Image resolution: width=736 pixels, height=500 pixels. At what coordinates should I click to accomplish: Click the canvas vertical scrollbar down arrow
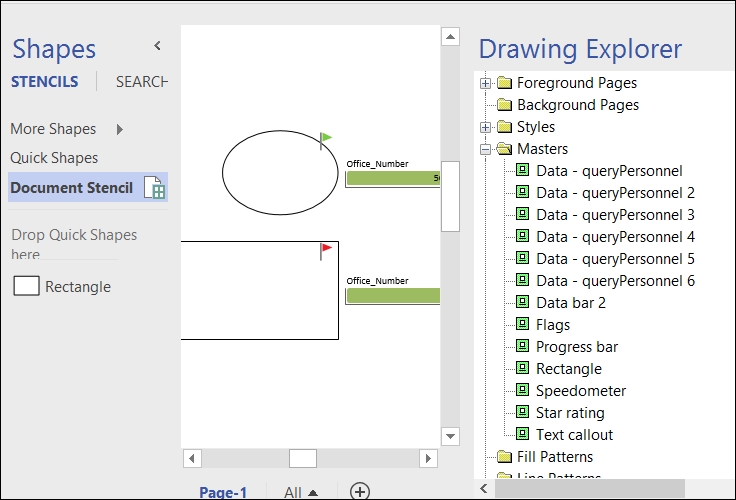(x=450, y=436)
